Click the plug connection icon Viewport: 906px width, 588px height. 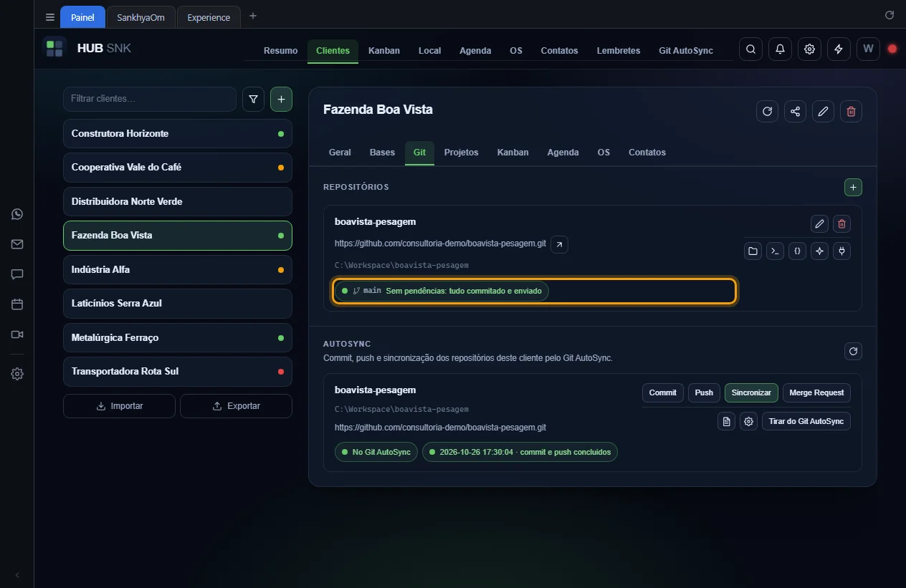click(x=841, y=251)
